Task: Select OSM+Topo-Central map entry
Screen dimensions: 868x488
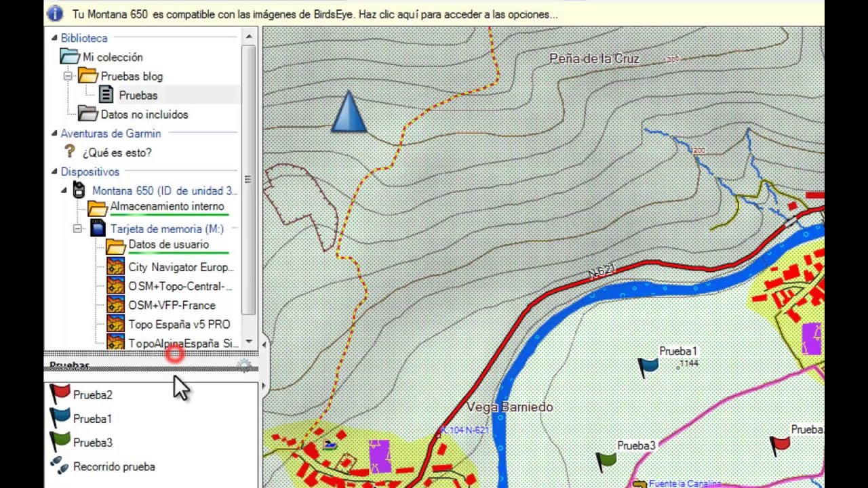Action: pos(180,287)
